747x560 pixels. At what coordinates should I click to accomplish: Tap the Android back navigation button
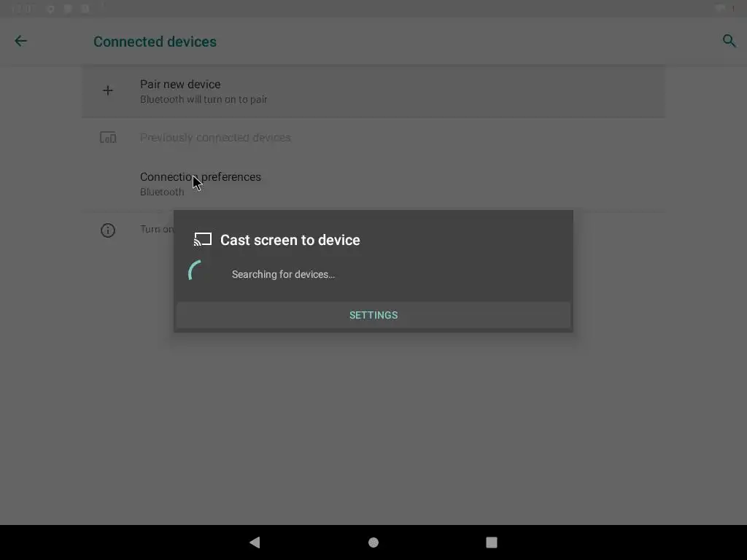coord(255,542)
